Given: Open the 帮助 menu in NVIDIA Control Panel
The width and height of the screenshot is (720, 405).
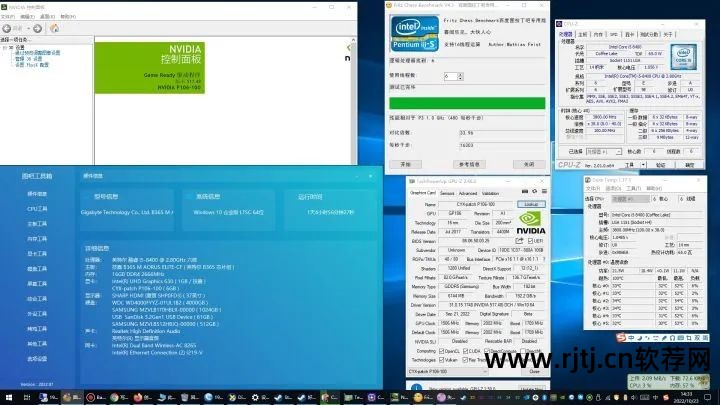Looking at the screenshot, I should click(68, 17).
